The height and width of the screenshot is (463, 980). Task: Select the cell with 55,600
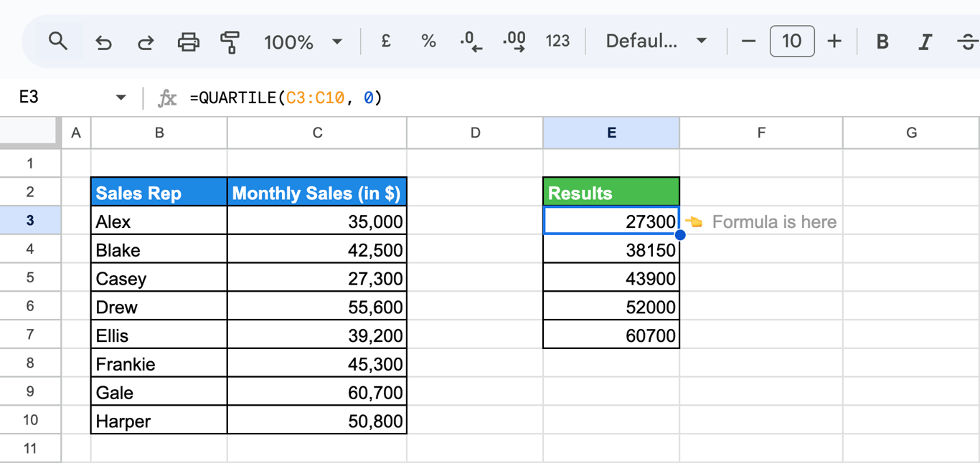point(317,306)
